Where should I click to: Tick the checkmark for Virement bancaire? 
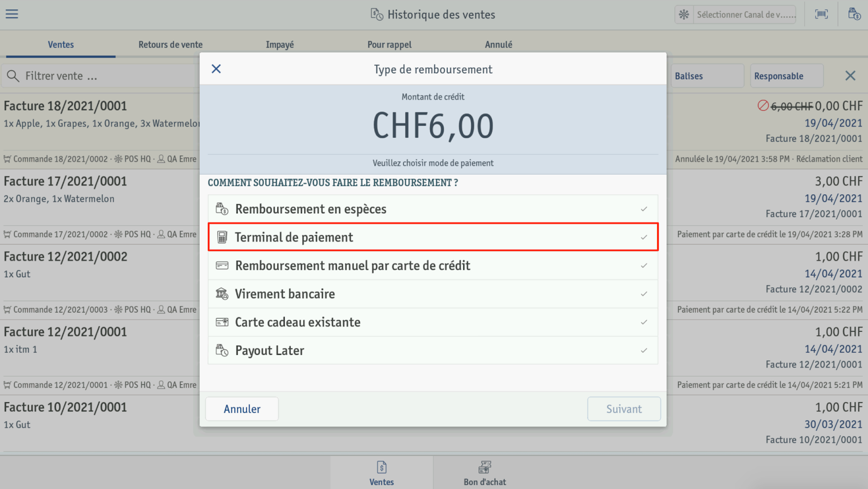[x=644, y=294]
